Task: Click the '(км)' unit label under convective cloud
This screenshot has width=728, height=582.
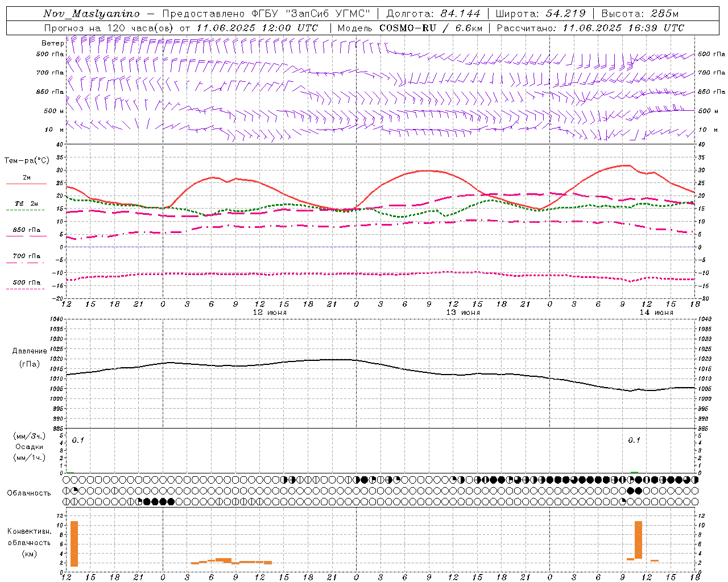Action: [30, 554]
